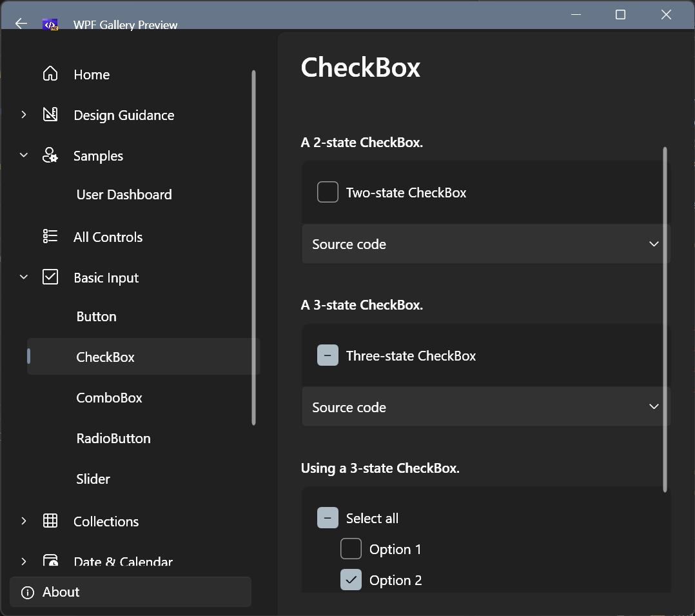The height and width of the screenshot is (616, 695).
Task: Uncheck the Option 2 checkbox
Action: (x=351, y=580)
